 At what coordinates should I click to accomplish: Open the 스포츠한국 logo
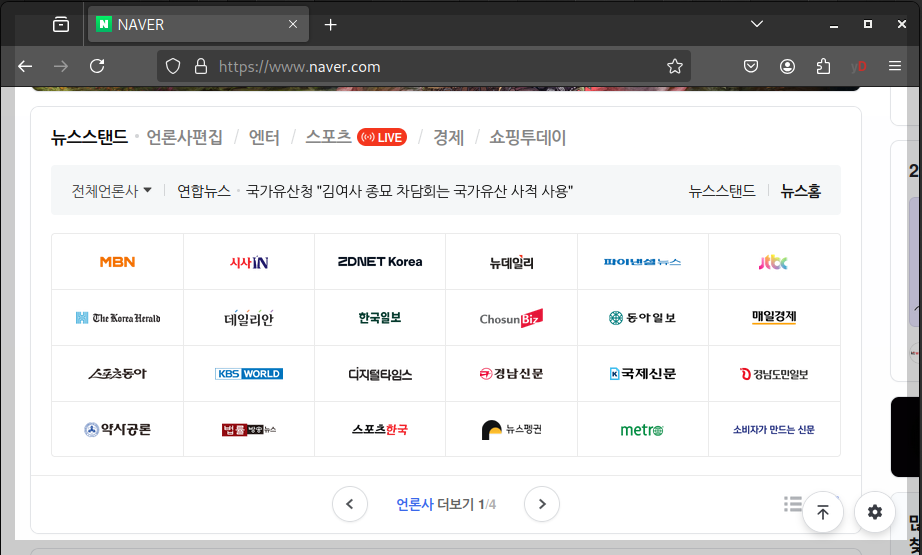point(380,430)
